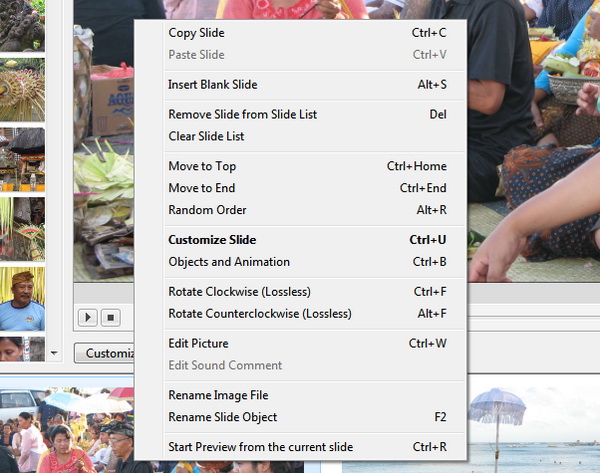Select Rotate Counterclockwise (Lossless)
Screen dimensions: 600x473
pyautogui.click(x=259, y=314)
